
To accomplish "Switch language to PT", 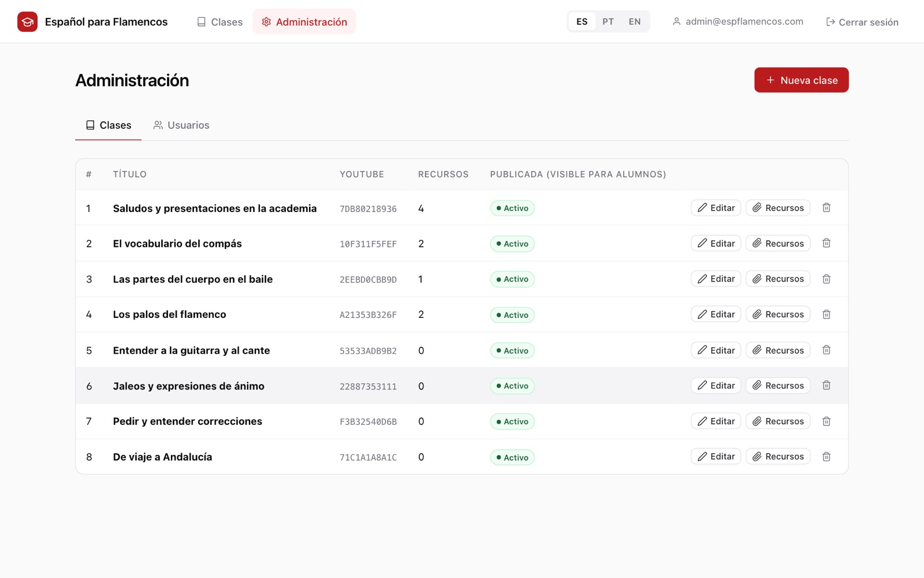I will click(608, 22).
